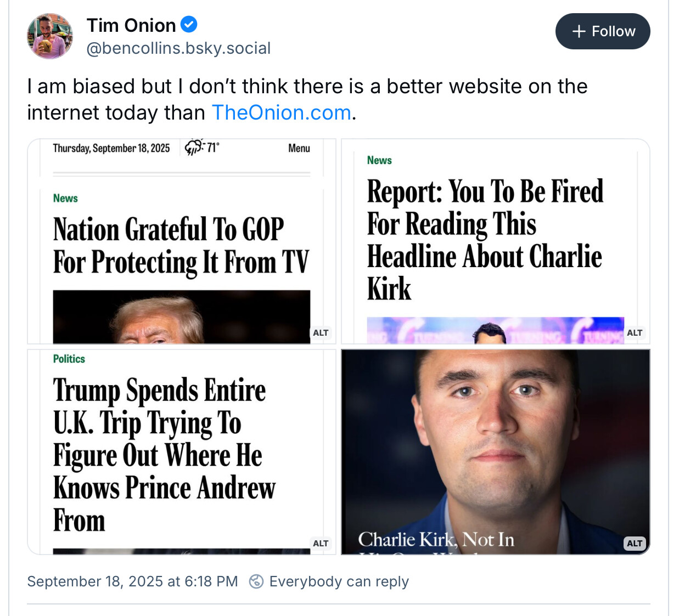Open the Tim Onion display name

(131, 25)
